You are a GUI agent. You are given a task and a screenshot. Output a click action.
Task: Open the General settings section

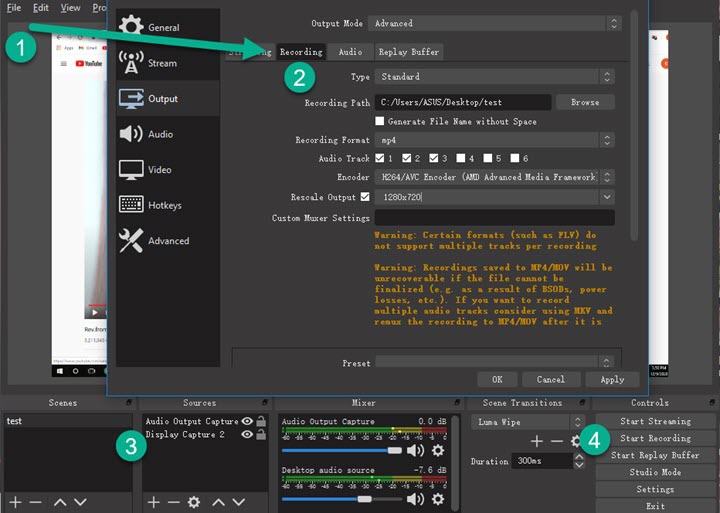click(165, 27)
